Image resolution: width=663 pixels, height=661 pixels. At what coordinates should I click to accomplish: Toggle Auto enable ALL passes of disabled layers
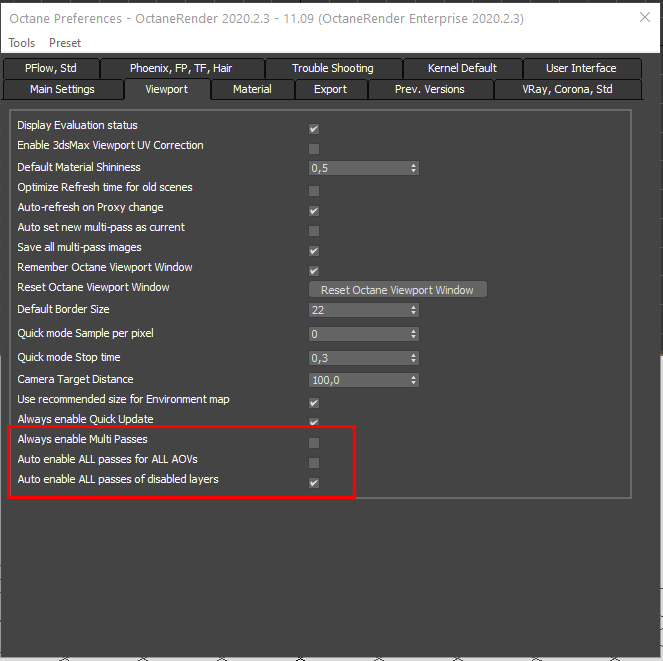pos(314,483)
